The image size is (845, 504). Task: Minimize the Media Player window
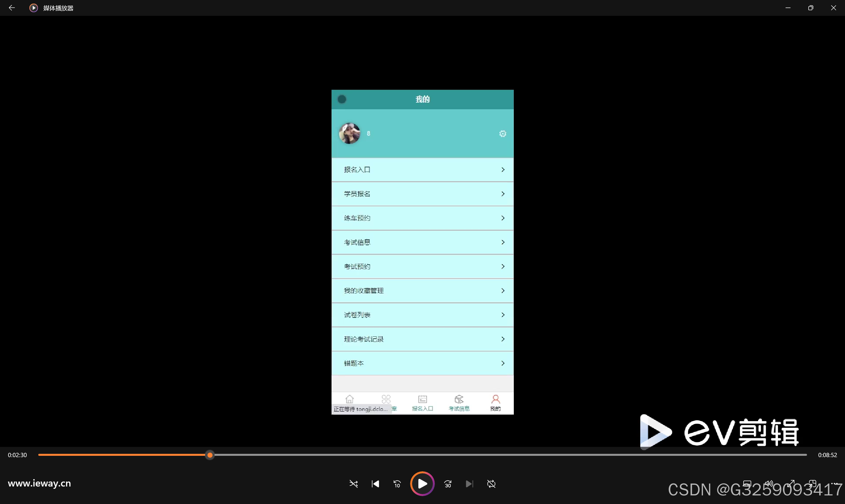[788, 8]
